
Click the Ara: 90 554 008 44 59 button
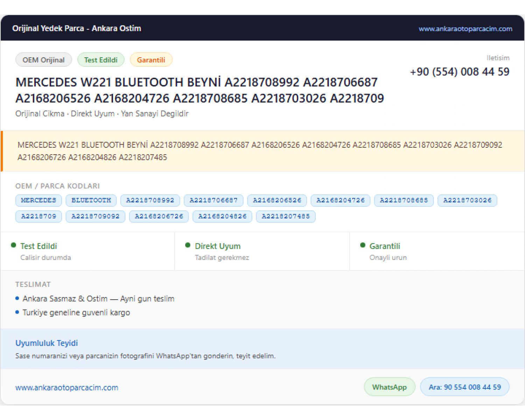465,387
